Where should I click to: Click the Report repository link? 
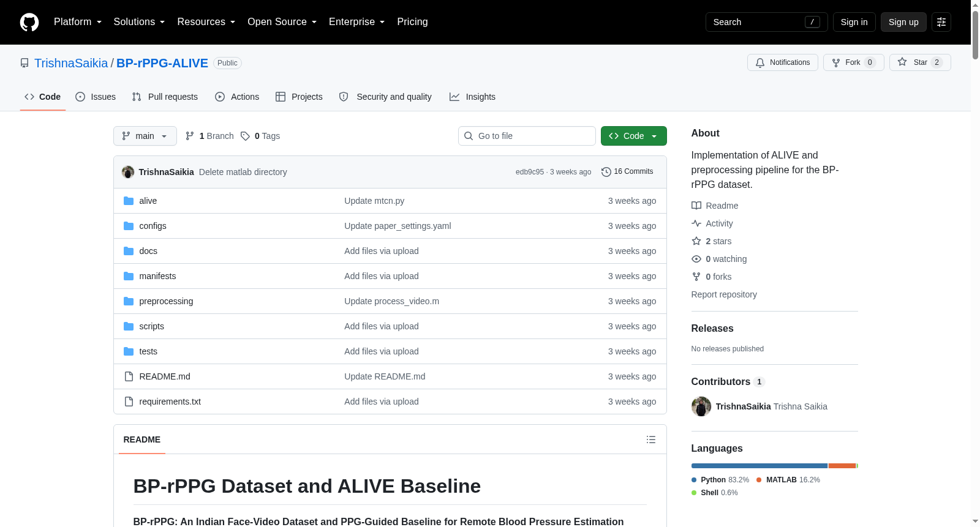724,294
